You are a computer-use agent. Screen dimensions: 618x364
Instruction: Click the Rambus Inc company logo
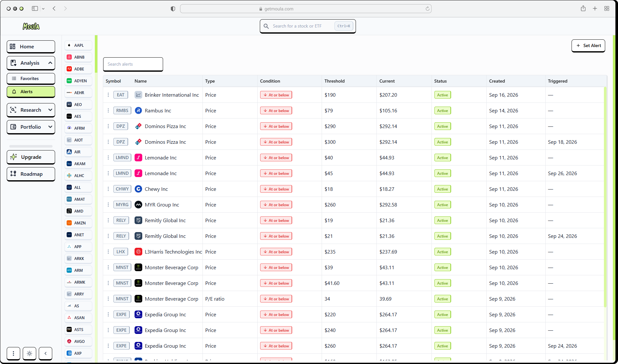pyautogui.click(x=138, y=110)
